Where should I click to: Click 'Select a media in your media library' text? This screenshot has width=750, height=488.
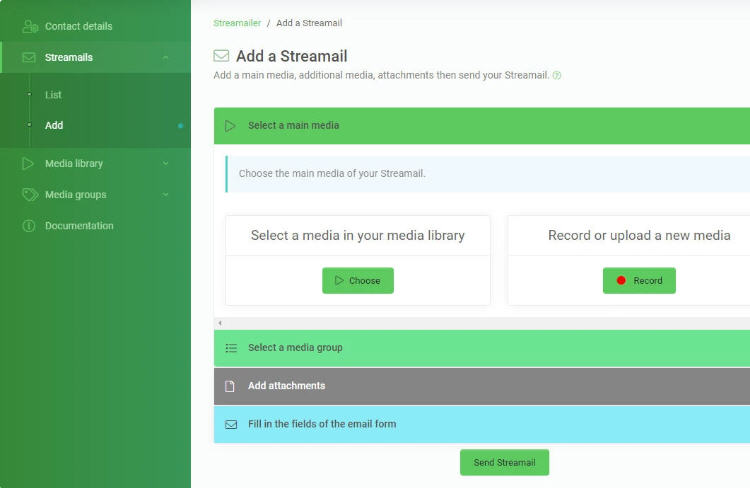point(358,235)
